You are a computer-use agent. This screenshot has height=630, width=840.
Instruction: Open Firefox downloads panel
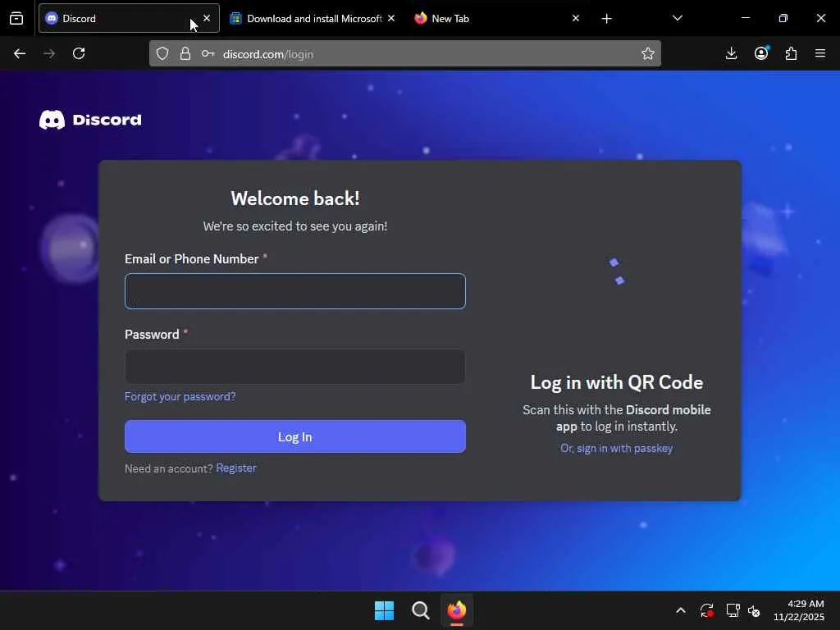pyautogui.click(x=731, y=53)
